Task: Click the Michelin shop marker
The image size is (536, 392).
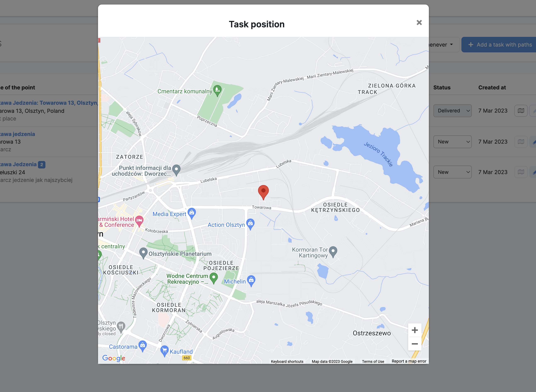Action: (x=251, y=281)
